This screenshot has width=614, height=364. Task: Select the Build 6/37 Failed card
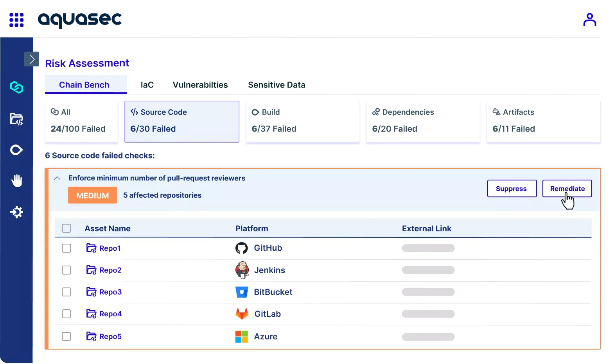tap(303, 121)
